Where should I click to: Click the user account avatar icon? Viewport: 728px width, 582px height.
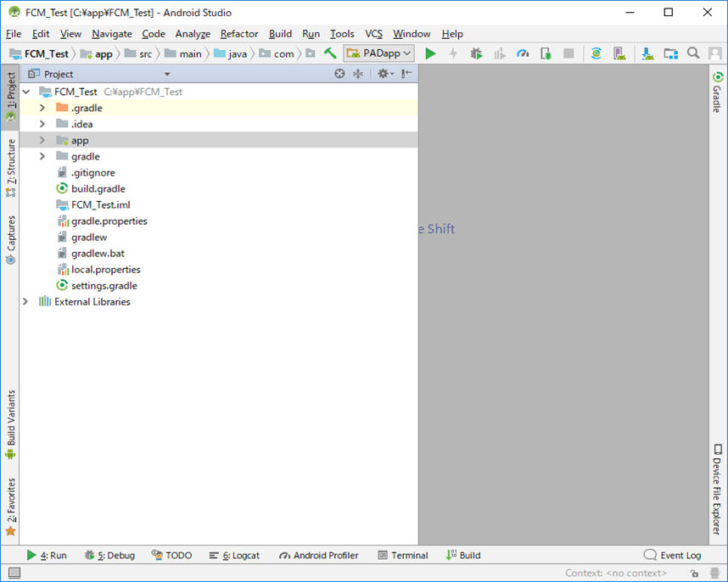click(x=715, y=53)
